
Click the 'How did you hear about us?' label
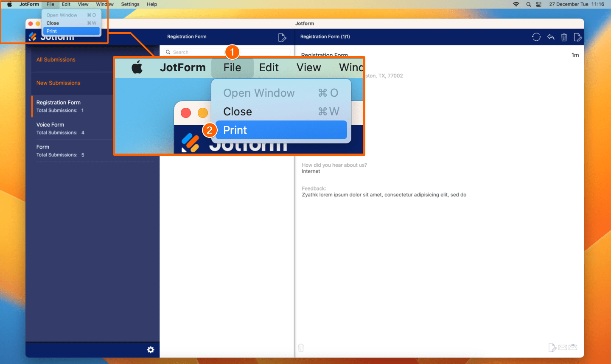click(334, 165)
